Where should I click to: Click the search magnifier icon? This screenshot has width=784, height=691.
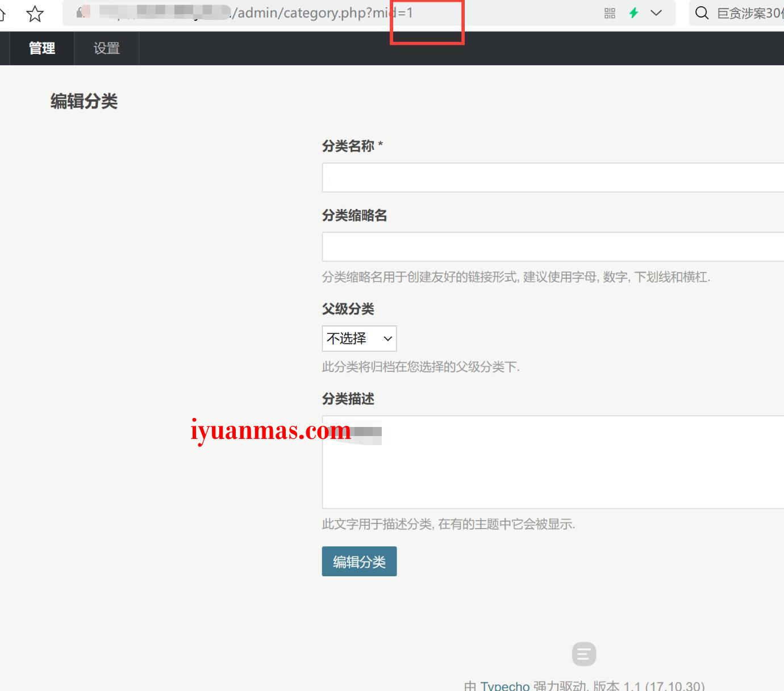[x=702, y=13]
